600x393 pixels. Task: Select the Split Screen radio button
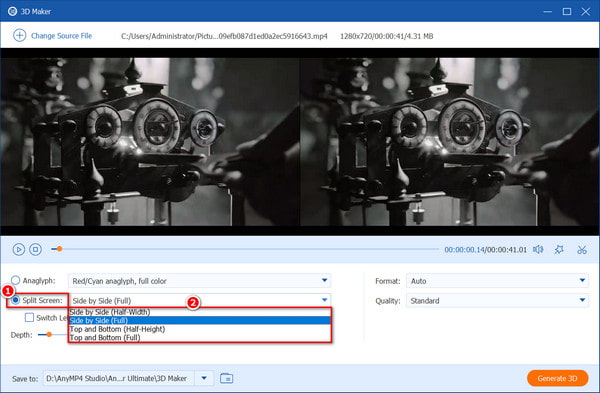click(x=15, y=300)
